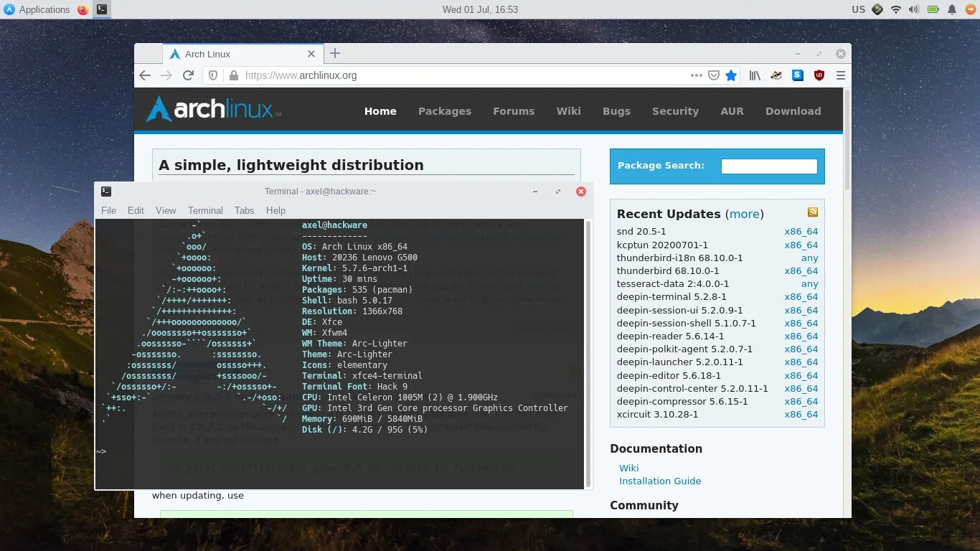Screen dimensions: 980x551
Task: Click the blue S extension icon
Action: [x=798, y=75]
